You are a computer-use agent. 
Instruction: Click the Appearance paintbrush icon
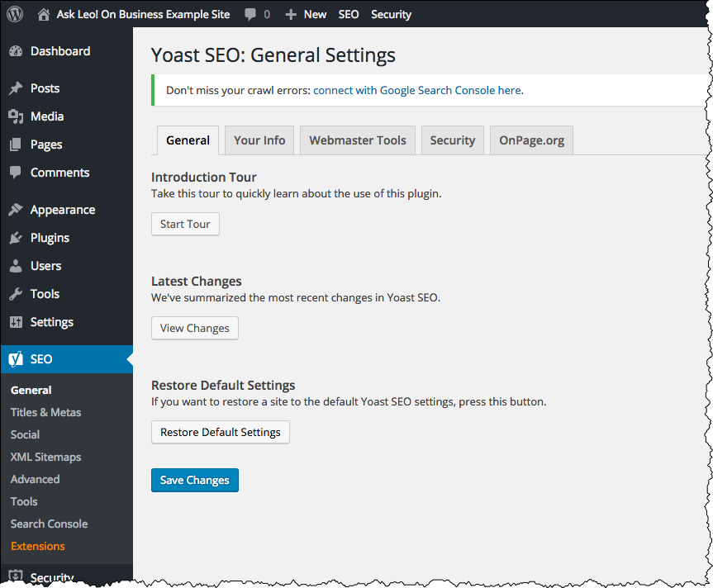coord(16,210)
